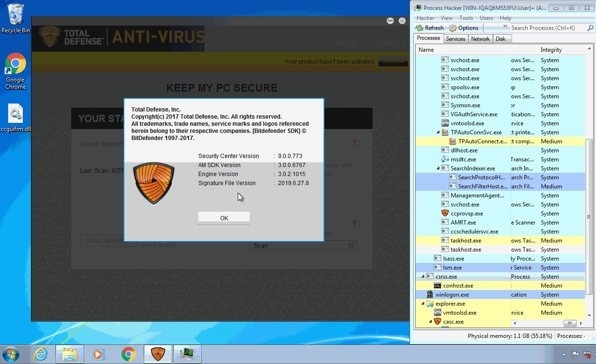596x364 pixels.
Task: Click the Physical memory status bar entry
Action: (x=510, y=336)
